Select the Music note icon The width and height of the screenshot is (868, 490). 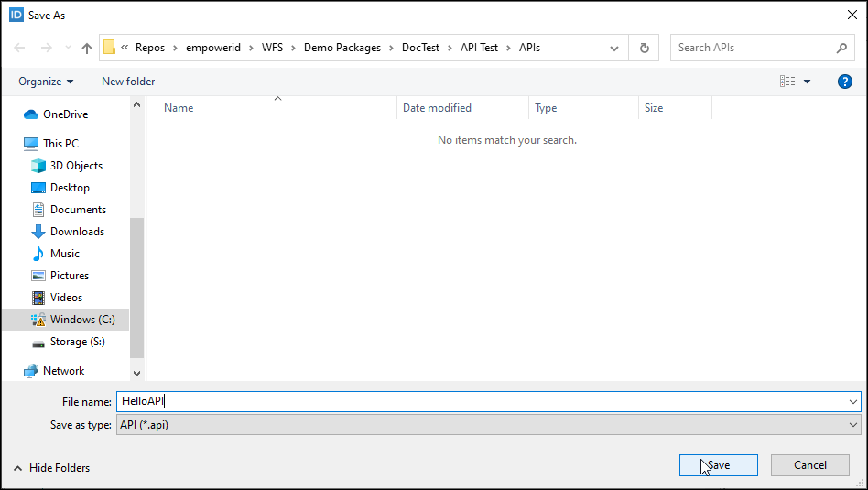38,254
